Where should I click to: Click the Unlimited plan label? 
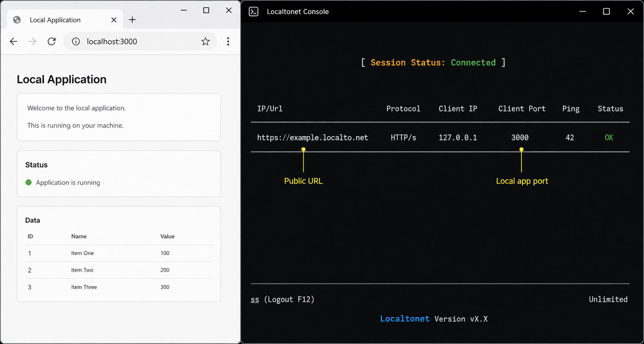(608, 300)
